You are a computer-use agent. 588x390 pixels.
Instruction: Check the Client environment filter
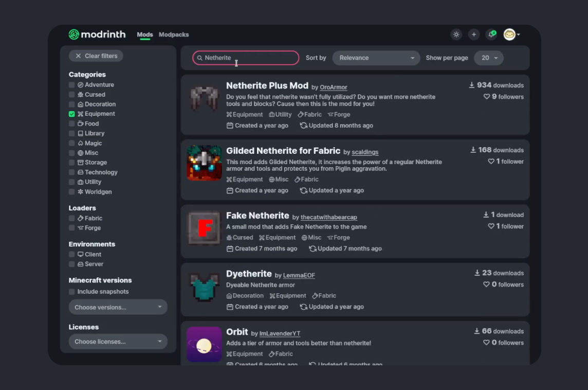pos(71,255)
